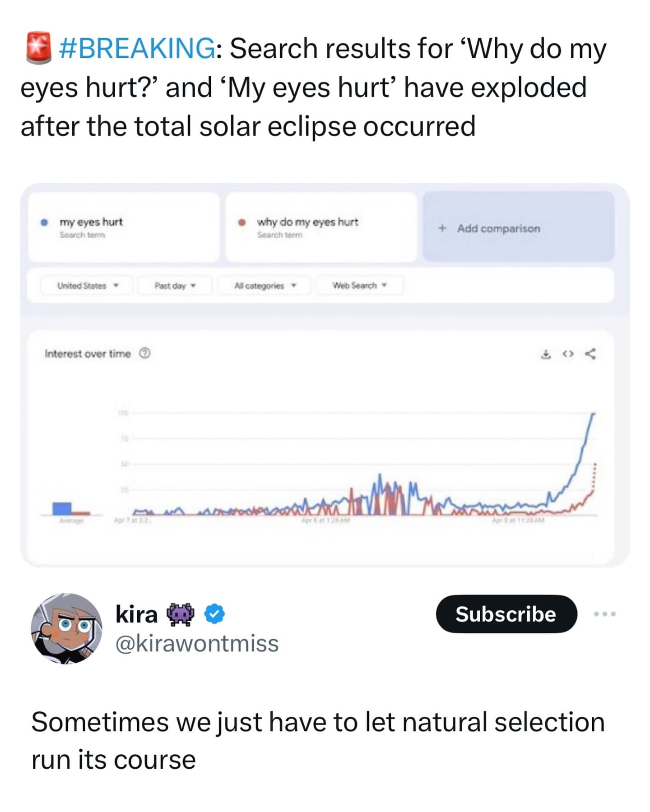The image size is (650, 812).
Task: Click the plus icon beside Add comparison
Action: (442, 228)
